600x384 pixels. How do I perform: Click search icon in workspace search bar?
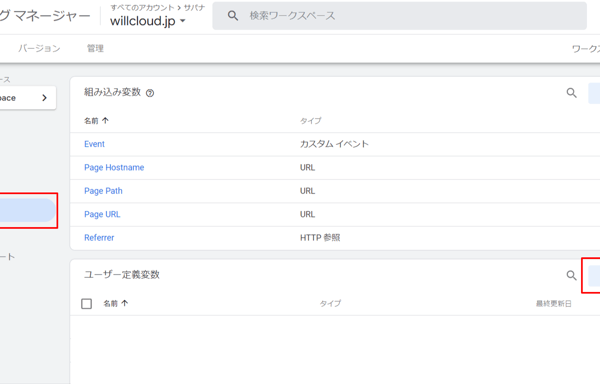coord(233,16)
